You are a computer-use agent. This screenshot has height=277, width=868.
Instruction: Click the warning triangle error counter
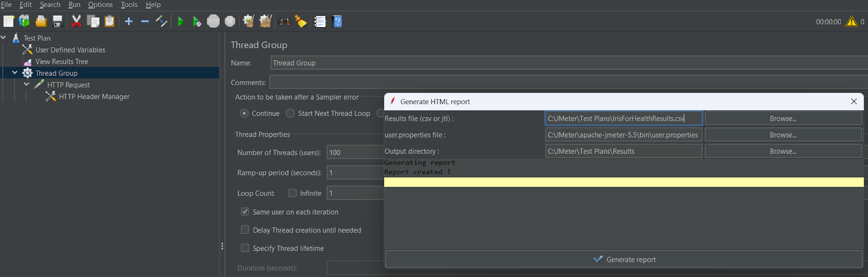[x=851, y=22]
